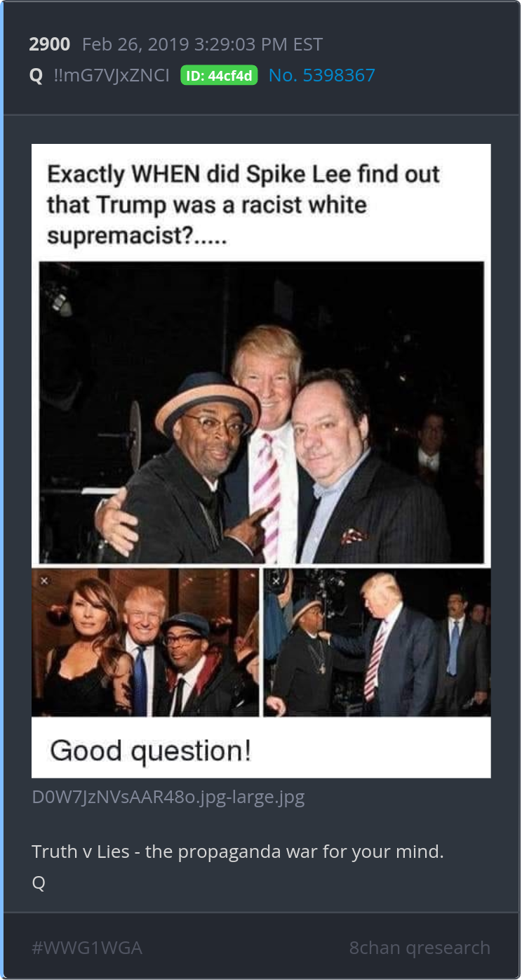Click the post number 2900
This screenshot has width=522, height=980.
point(50,44)
